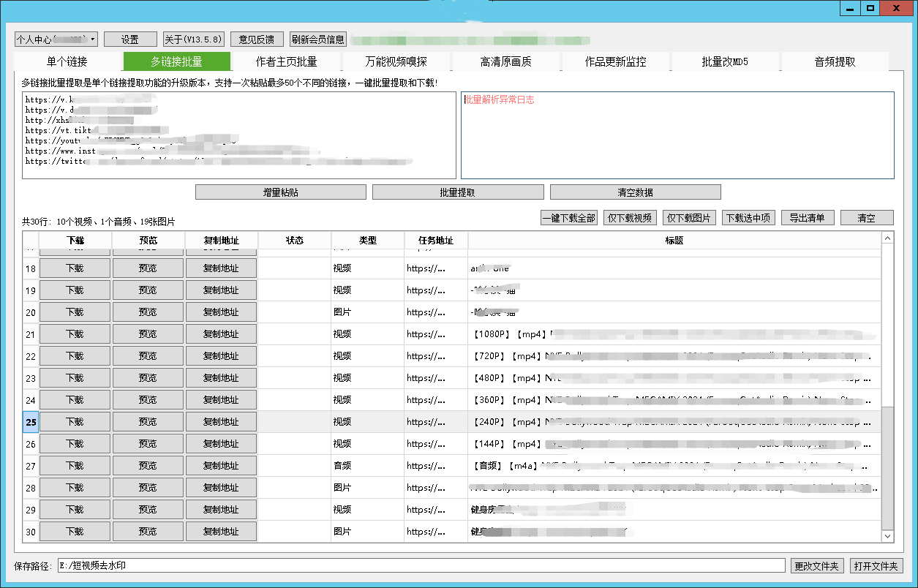The width and height of the screenshot is (918, 588).
Task: Switch to 单个链接 tab
Action: [67, 61]
